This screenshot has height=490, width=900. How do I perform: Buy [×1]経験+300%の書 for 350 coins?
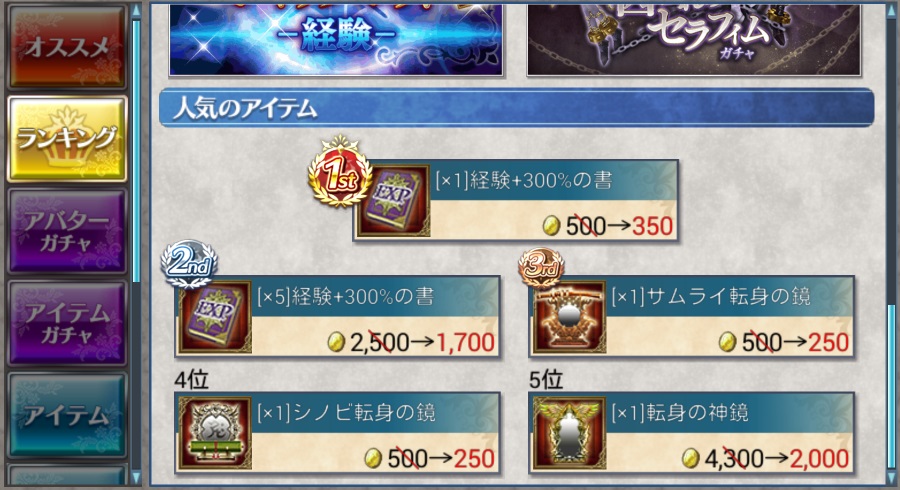(x=515, y=201)
